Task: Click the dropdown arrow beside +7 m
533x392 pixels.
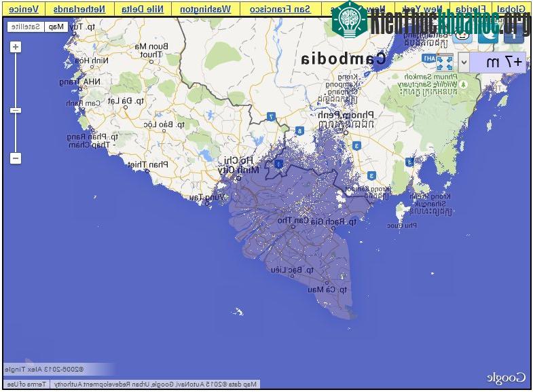Action: 464,63
